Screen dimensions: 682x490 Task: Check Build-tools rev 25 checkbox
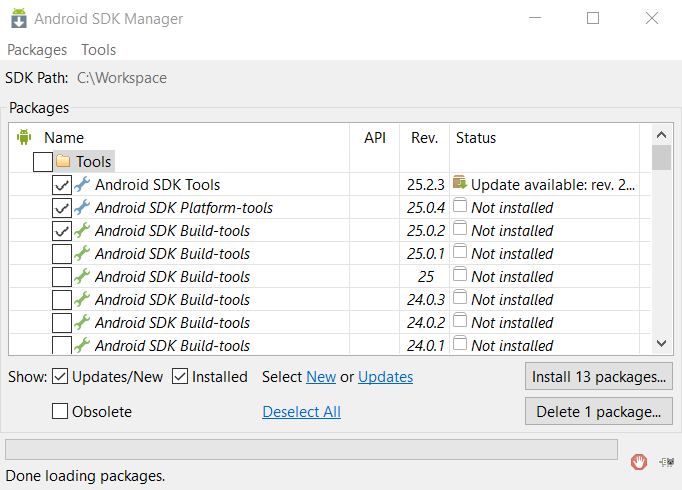[x=62, y=277]
